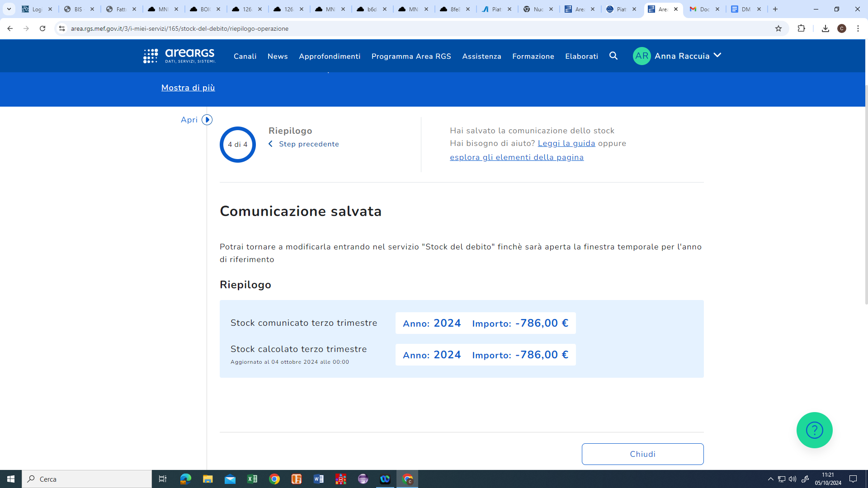Follow the Leggi la guida link

point(566,143)
